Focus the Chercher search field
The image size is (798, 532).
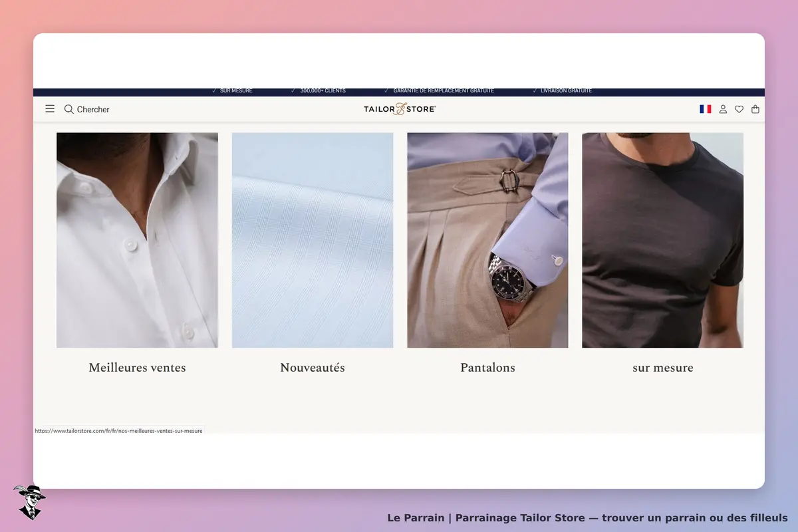[93, 109]
